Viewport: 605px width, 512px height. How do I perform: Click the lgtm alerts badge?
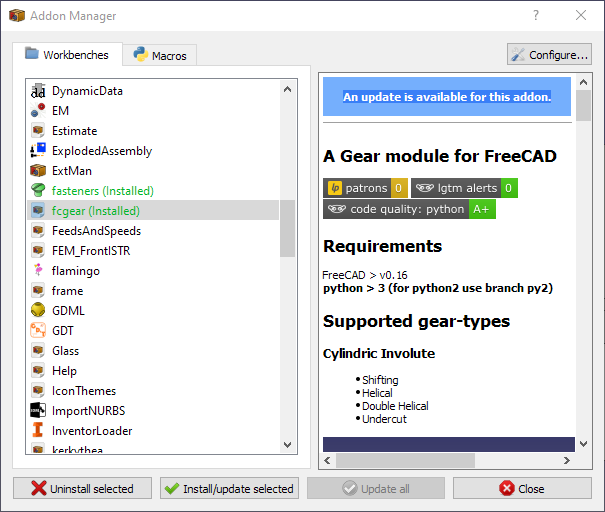(464, 188)
